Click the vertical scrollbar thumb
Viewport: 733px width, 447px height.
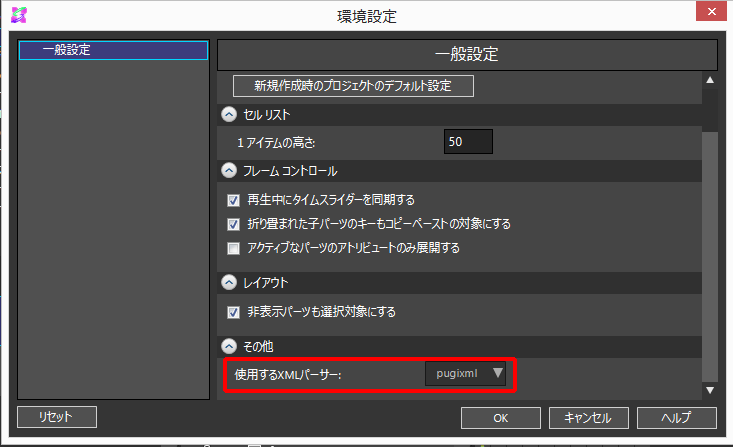[x=710, y=256]
